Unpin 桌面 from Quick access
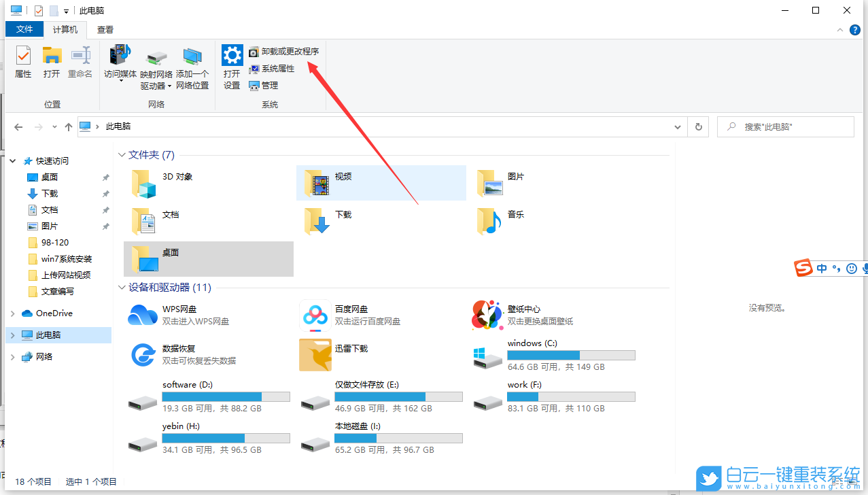Image resolution: width=868 pixels, height=495 pixels. (x=105, y=177)
